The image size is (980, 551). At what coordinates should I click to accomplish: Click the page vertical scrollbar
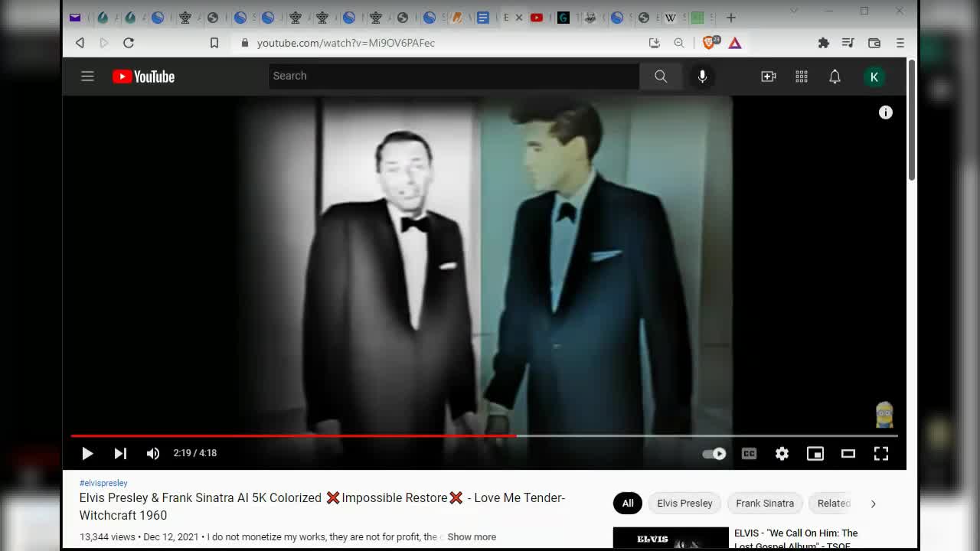[x=911, y=120]
